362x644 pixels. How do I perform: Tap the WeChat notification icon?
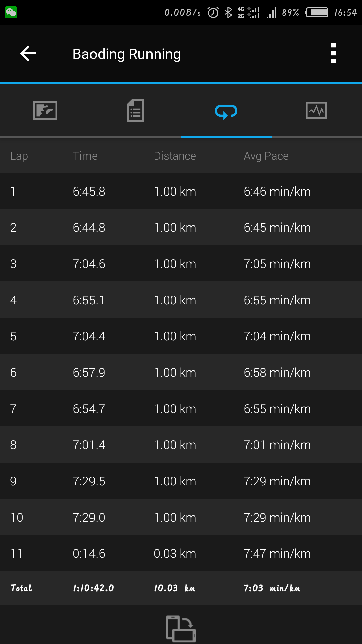coord(11,13)
